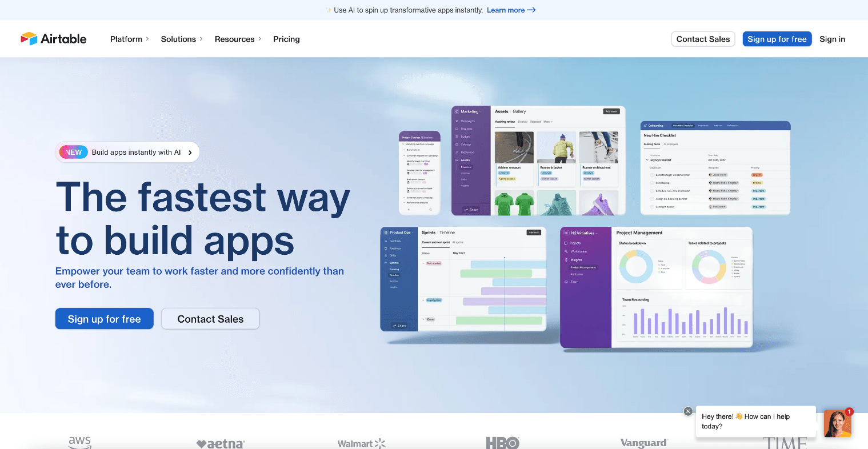
Task: Open the Learn more link in the announcement banner
Action: 511,10
